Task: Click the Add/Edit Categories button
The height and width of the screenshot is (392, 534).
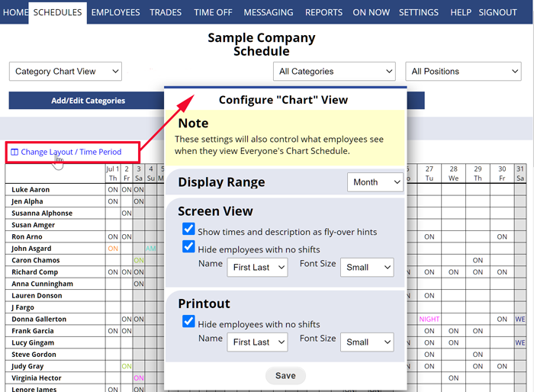Action: click(88, 101)
